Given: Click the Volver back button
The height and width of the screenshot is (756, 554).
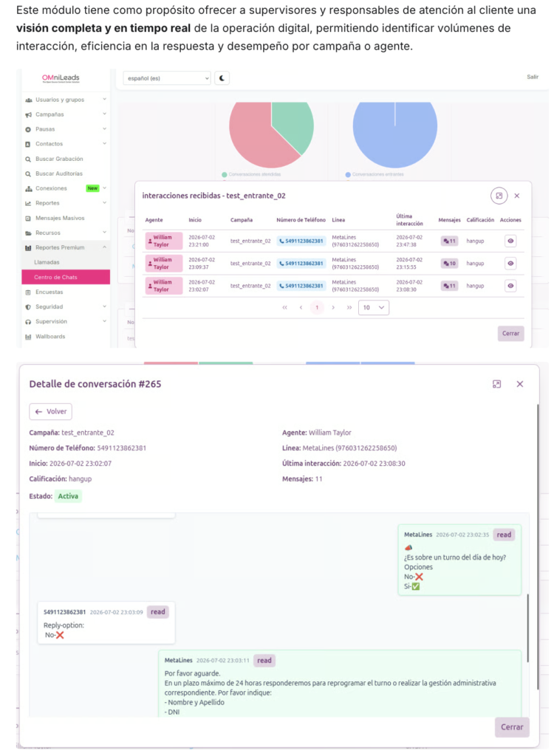Looking at the screenshot, I should 51,412.
